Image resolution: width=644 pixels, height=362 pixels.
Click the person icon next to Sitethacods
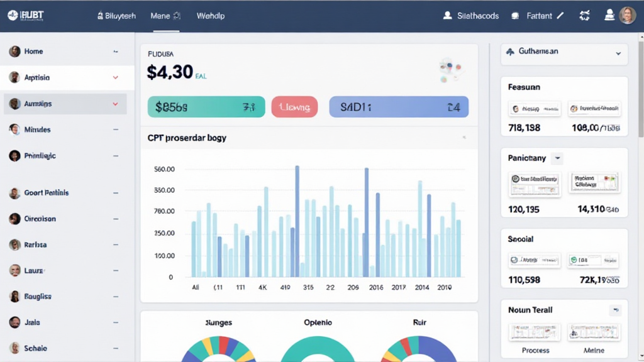[448, 16]
